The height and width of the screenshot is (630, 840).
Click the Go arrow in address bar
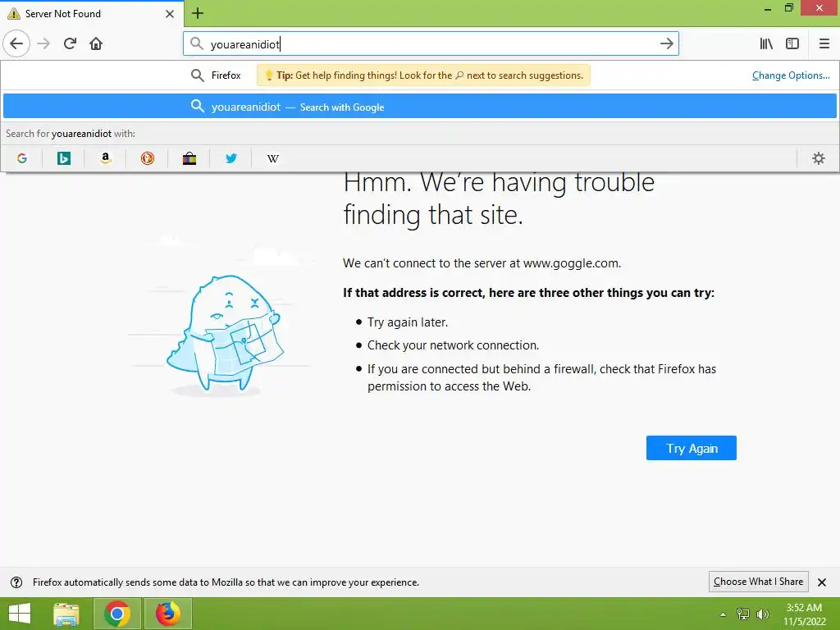(x=666, y=43)
